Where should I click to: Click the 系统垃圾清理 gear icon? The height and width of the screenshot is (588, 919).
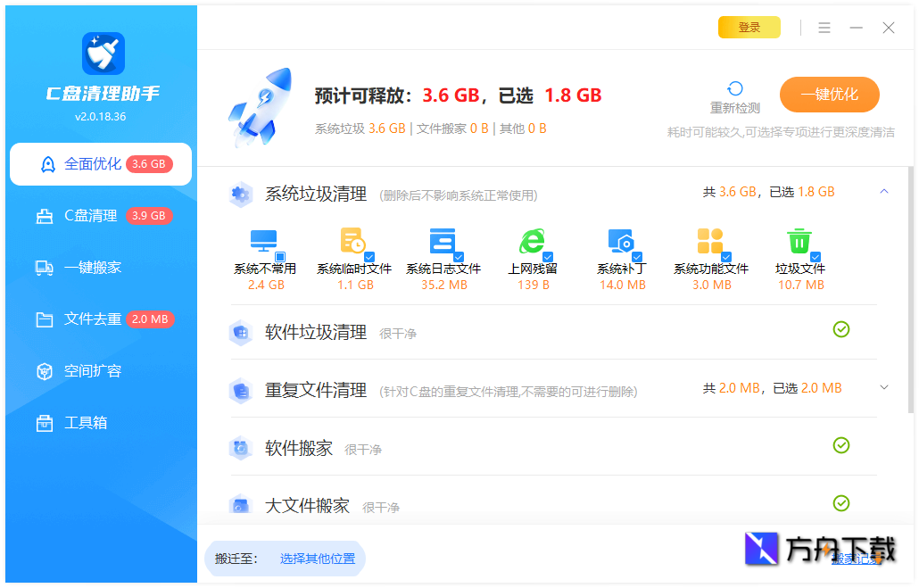pos(240,195)
